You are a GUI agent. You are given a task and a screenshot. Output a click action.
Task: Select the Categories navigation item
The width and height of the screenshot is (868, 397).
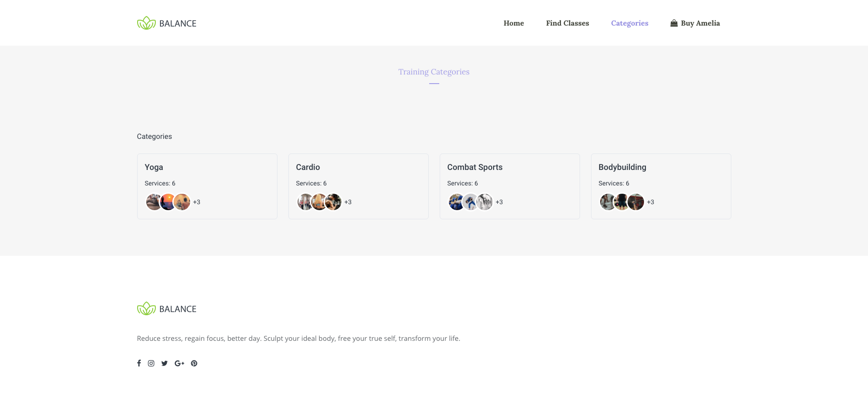(x=629, y=23)
